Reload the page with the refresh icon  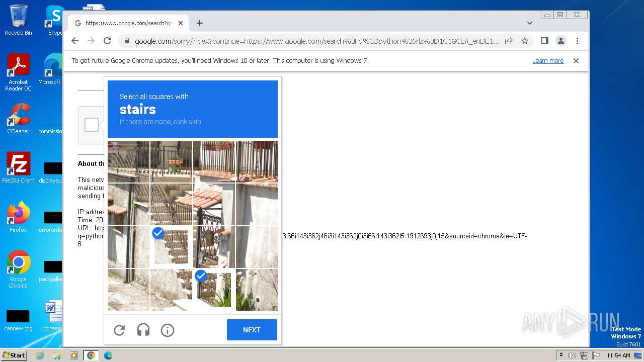107,41
